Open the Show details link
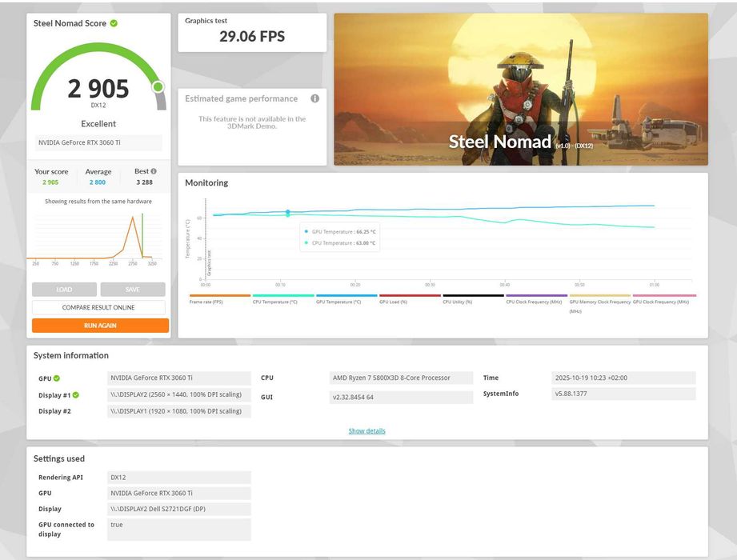The height and width of the screenshot is (560, 737). (x=367, y=431)
